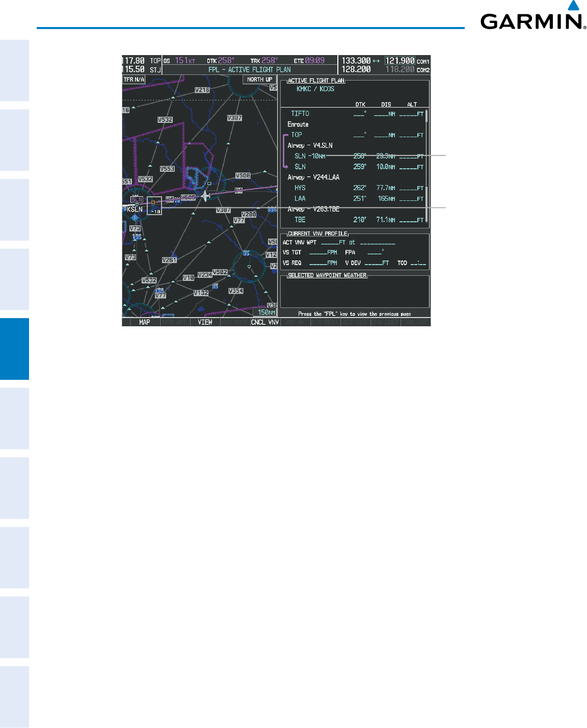Screen dimensions: 587x728
Task: Click the V DEV value field
Action: pos(377,263)
